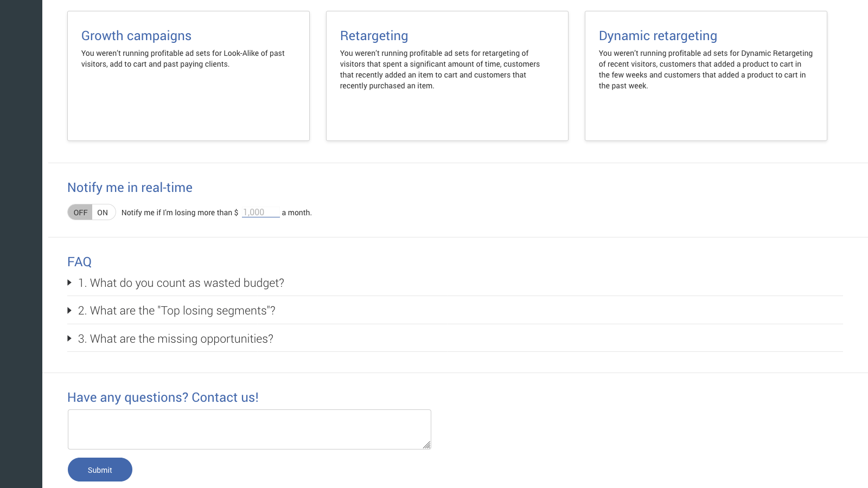868x488 pixels.
Task: Click the loss threshold amount field
Action: (x=260, y=213)
